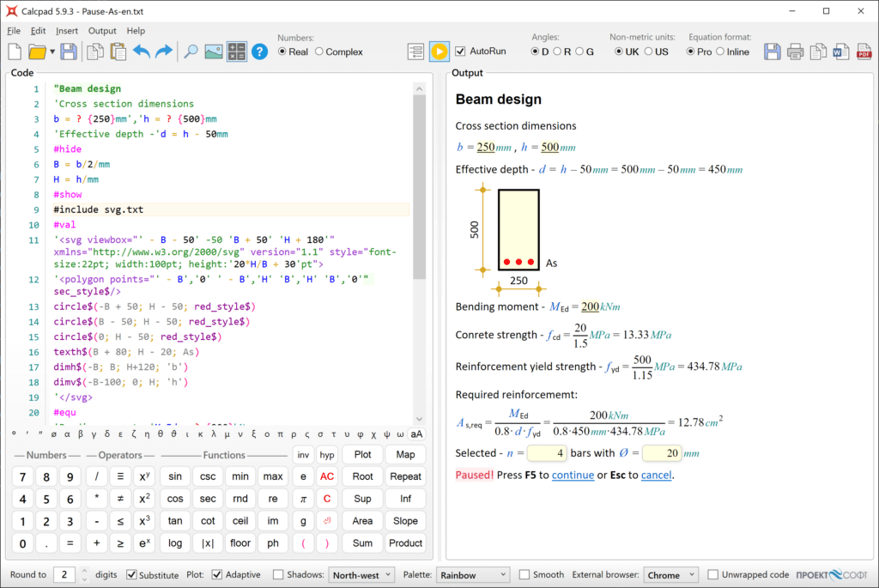
Task: Select Inline equation format
Action: tap(733, 52)
